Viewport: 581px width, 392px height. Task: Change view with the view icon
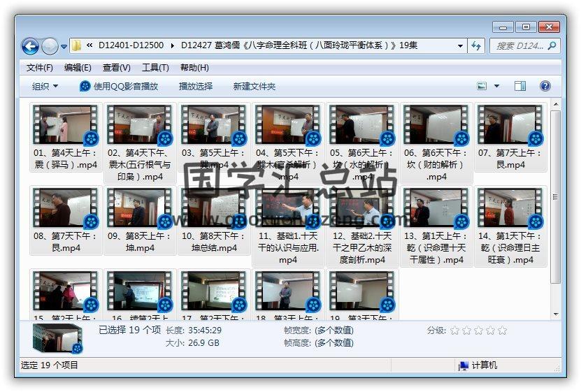click(x=482, y=86)
